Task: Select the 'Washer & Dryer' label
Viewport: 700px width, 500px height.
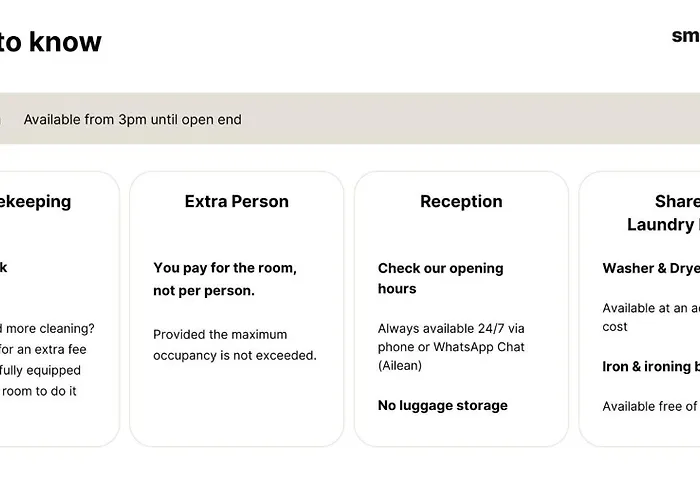Action: (650, 268)
